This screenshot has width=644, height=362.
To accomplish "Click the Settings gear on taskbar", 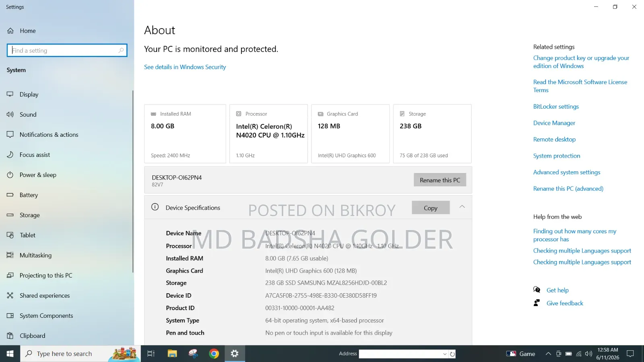I will [235, 354].
